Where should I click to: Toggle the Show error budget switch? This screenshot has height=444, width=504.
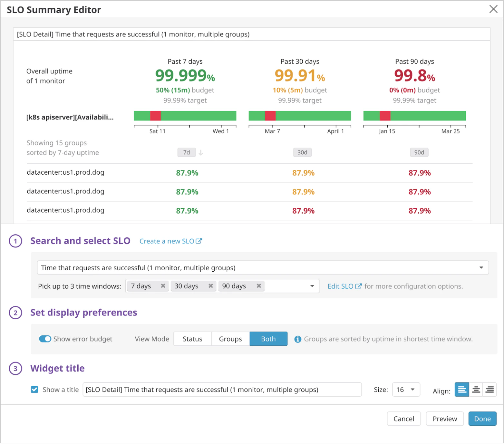pyautogui.click(x=45, y=339)
